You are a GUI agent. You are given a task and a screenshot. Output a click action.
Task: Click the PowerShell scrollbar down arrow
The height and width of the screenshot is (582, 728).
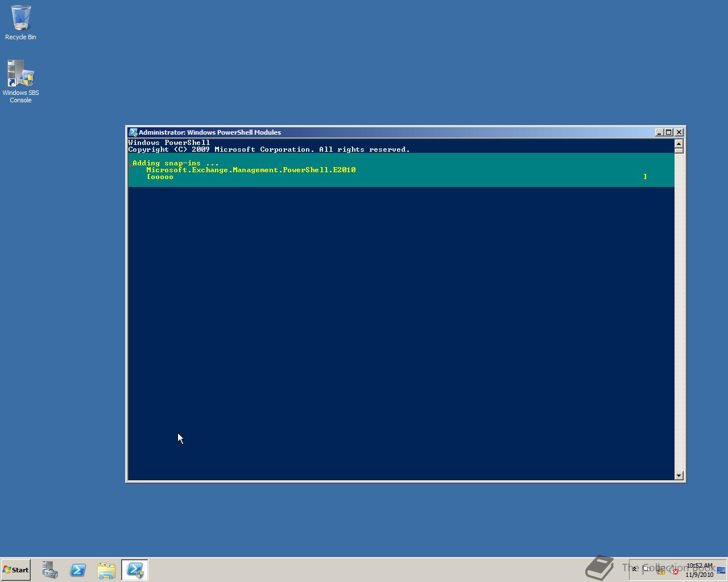679,475
